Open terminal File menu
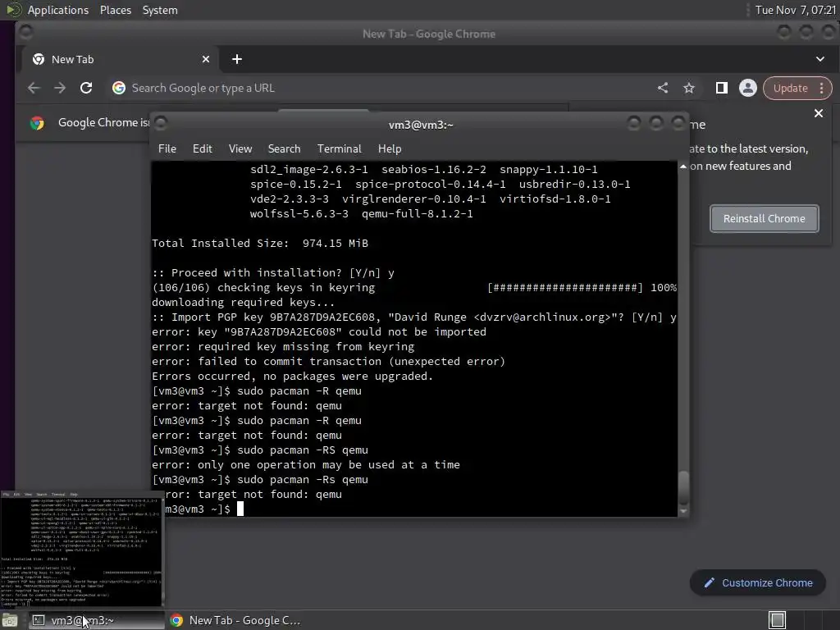Viewport: 840px width, 630px height. point(167,148)
